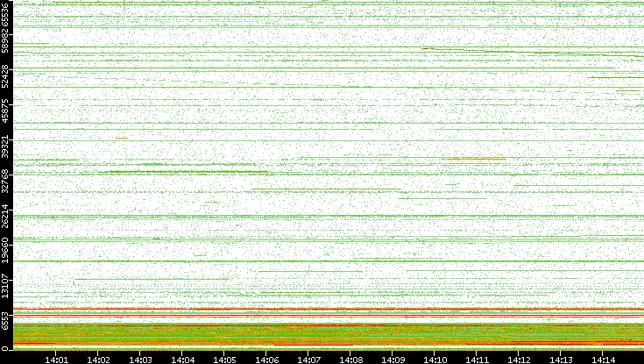Screen dimensions: 644x364
Task: Click the 13107 y-axis label
Action: point(6,284)
